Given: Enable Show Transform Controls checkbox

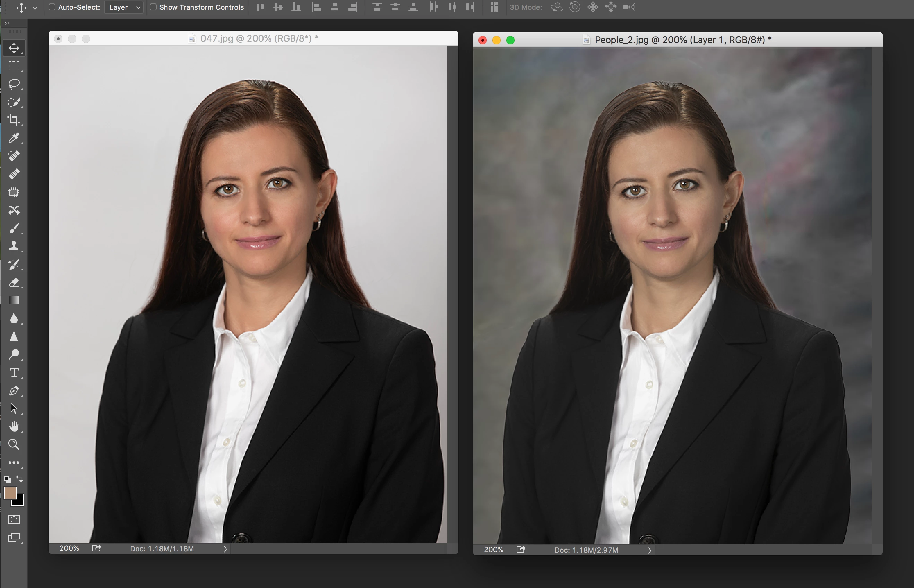Looking at the screenshot, I should tap(153, 7).
